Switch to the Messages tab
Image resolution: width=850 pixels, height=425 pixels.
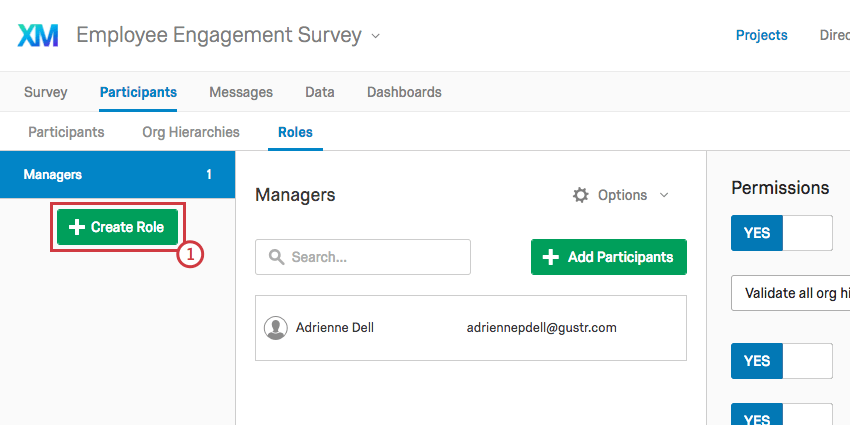point(241,92)
